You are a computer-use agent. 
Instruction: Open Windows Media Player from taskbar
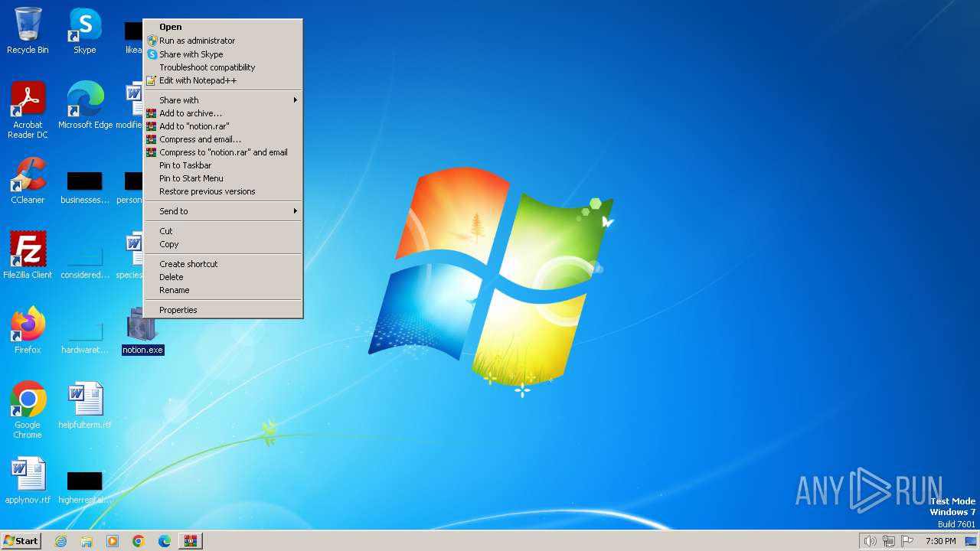113,541
